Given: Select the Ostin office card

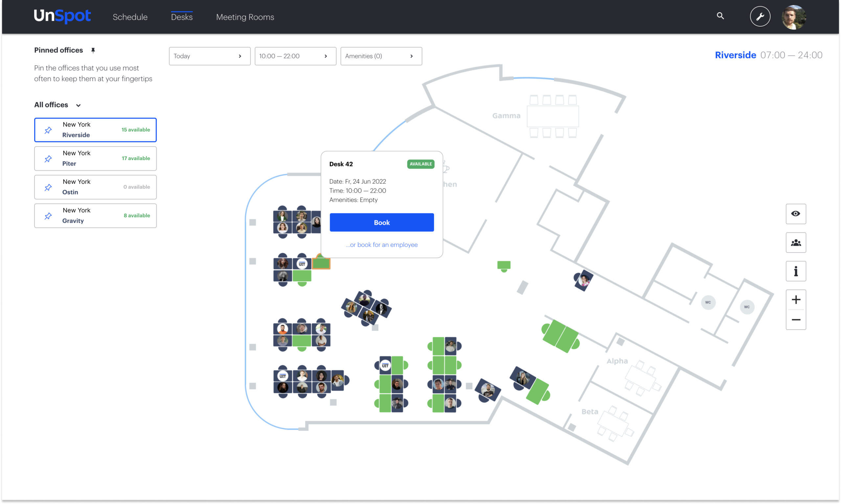Looking at the screenshot, I should tap(95, 187).
